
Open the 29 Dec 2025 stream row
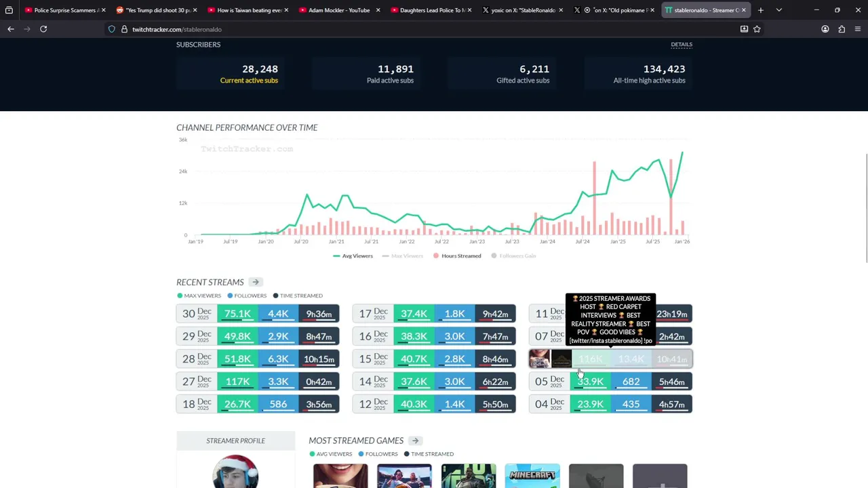point(258,336)
